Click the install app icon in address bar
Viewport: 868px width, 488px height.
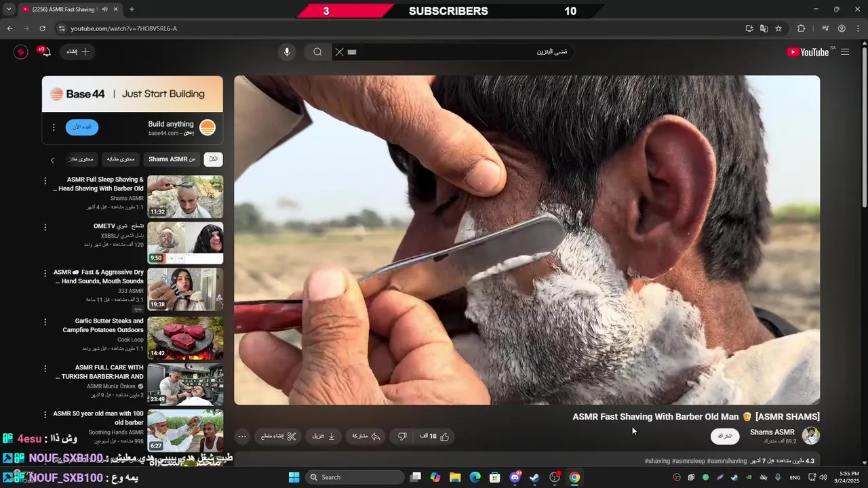click(749, 28)
